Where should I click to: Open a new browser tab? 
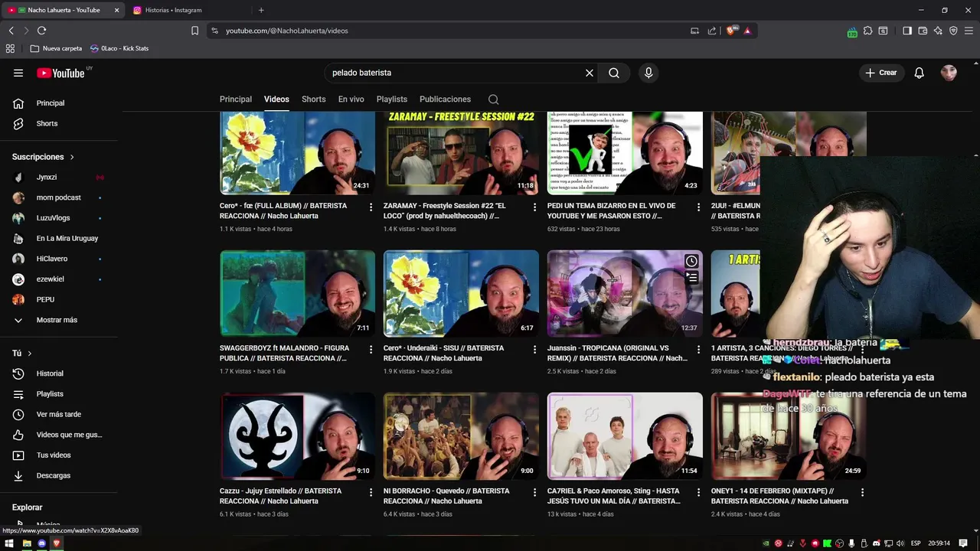(x=261, y=10)
